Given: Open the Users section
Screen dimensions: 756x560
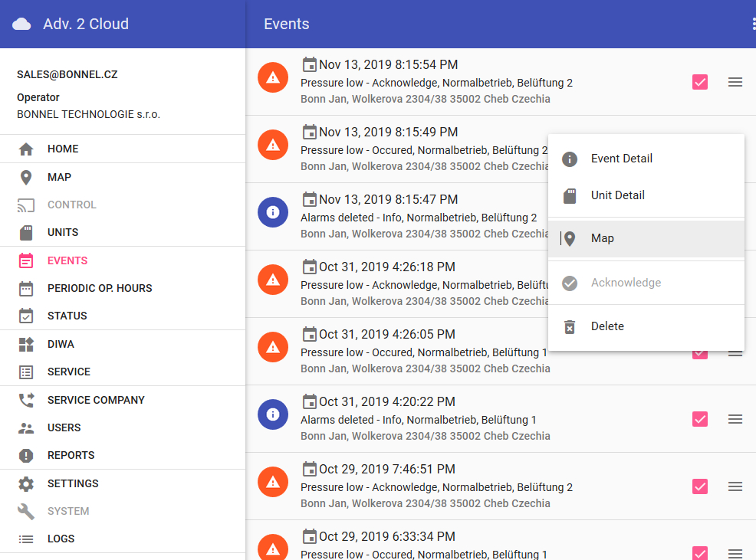Looking at the screenshot, I should tap(64, 427).
